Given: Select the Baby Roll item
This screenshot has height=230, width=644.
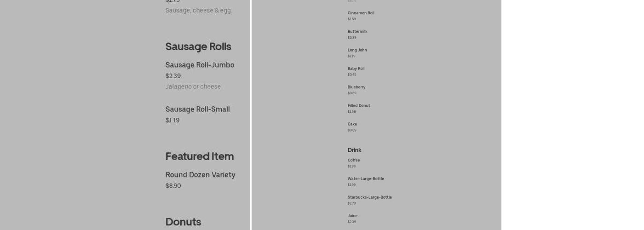Looking at the screenshot, I should click(x=356, y=69).
